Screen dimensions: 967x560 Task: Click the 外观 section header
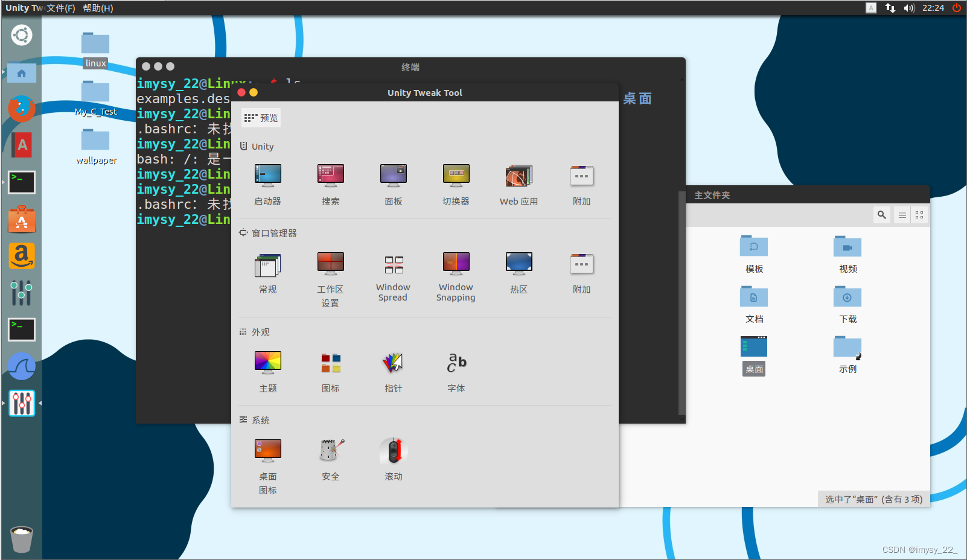pos(255,332)
